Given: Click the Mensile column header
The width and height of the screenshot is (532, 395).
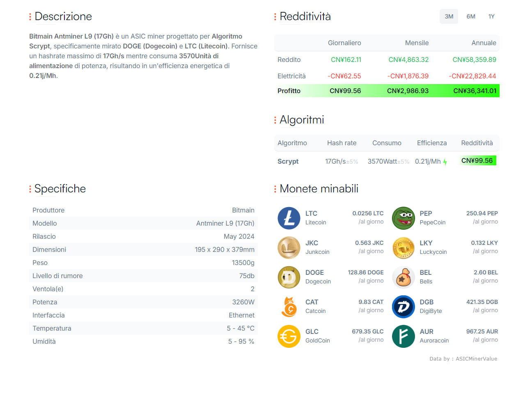Looking at the screenshot, I should click(x=417, y=43).
